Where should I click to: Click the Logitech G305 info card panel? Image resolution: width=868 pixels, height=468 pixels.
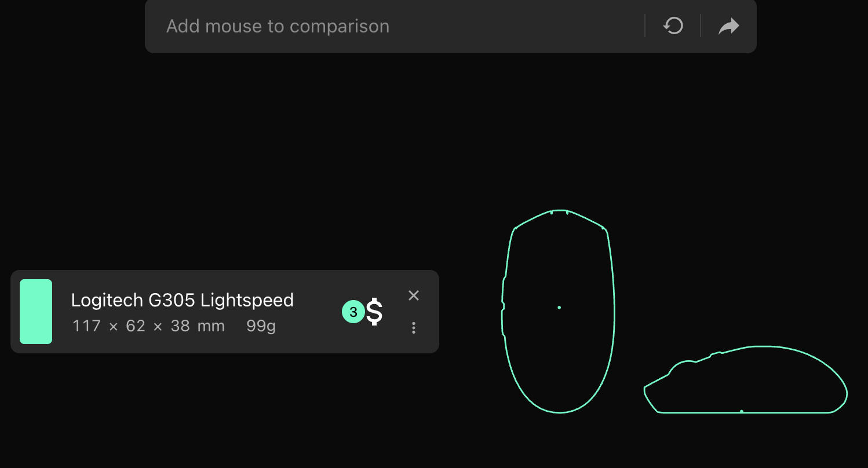(225, 312)
